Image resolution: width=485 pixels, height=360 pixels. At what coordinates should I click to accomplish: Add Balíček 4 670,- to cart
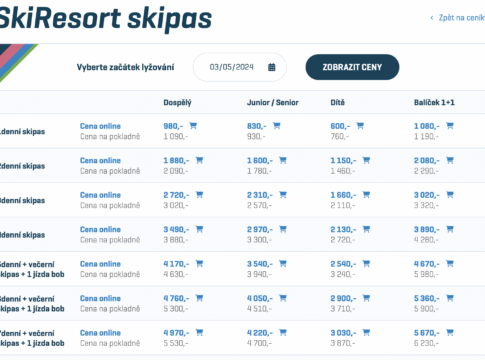pyautogui.click(x=450, y=264)
